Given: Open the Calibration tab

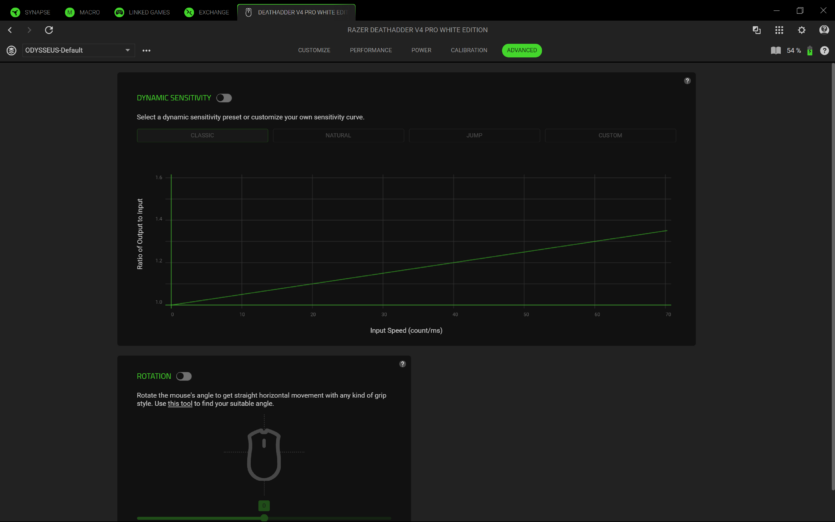Looking at the screenshot, I should (469, 50).
